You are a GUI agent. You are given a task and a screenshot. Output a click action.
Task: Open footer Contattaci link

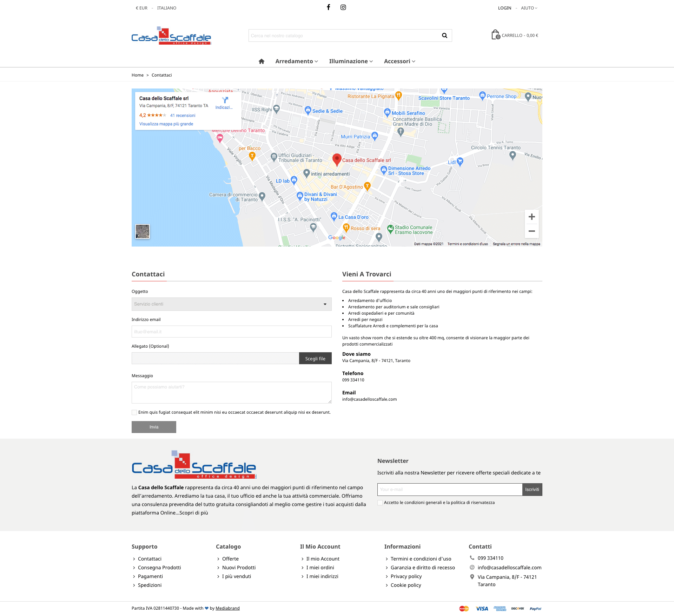tap(150, 559)
